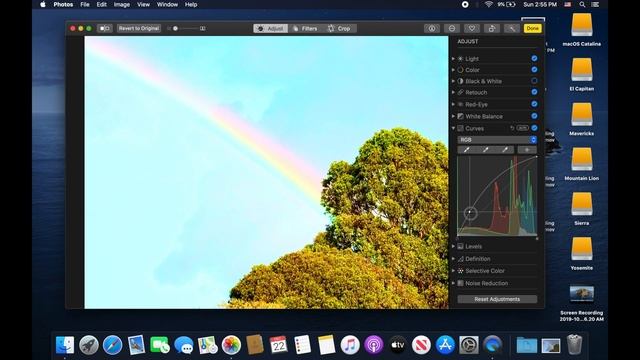Toggle the Color adjustment checkmark

click(534, 70)
